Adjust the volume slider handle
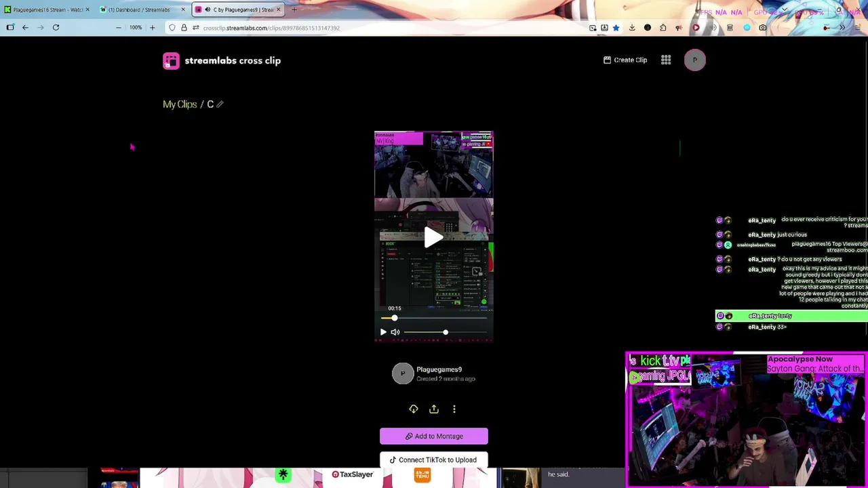Image resolution: width=868 pixels, height=488 pixels. tap(445, 332)
